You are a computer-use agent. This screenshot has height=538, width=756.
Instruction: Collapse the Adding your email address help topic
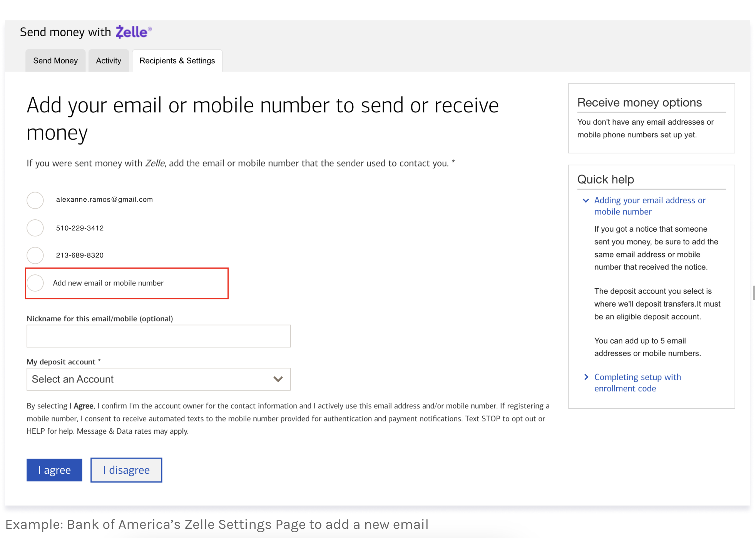pos(586,200)
